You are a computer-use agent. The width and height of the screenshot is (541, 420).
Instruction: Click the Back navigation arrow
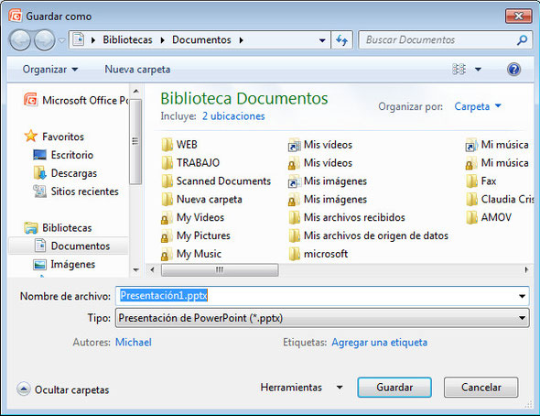[20, 40]
